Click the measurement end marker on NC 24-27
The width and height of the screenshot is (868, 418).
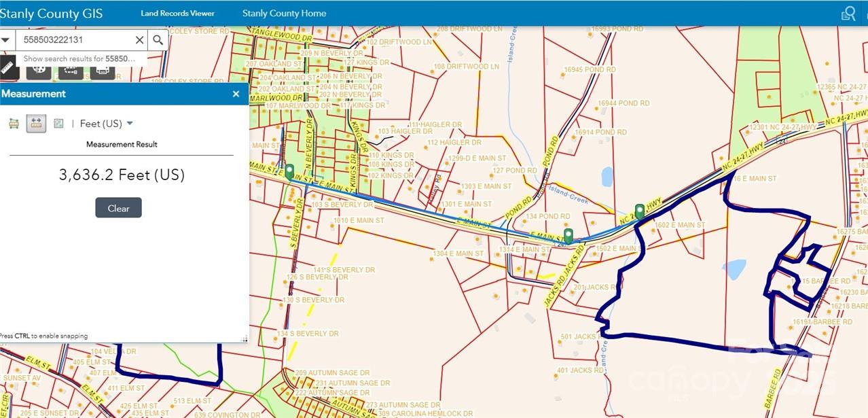(638, 211)
